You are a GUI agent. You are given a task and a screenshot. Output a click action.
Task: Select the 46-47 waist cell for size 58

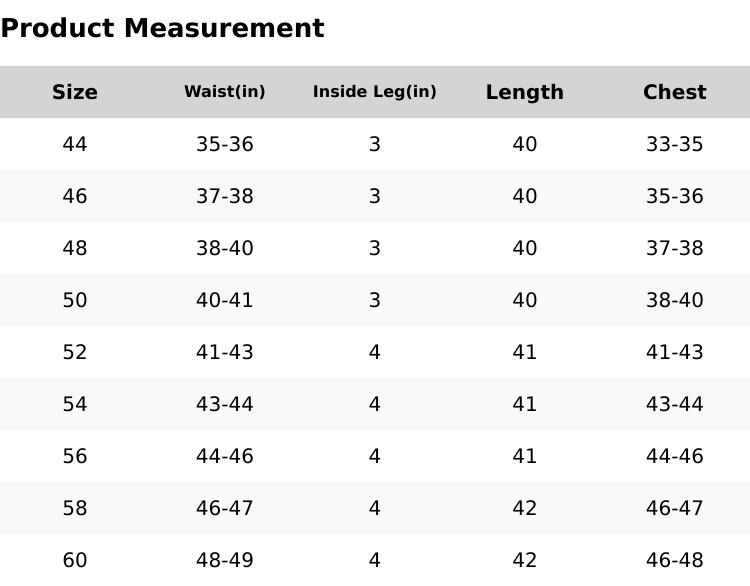pos(225,508)
